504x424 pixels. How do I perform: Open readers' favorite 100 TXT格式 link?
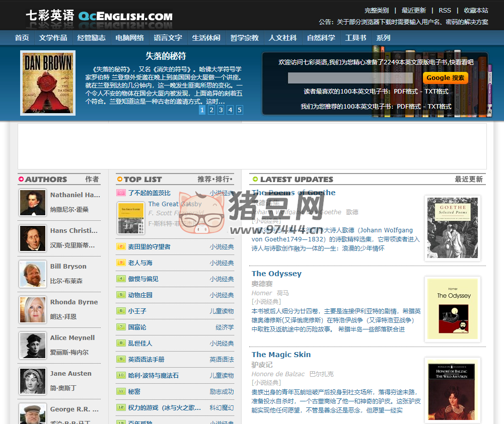[x=436, y=92]
